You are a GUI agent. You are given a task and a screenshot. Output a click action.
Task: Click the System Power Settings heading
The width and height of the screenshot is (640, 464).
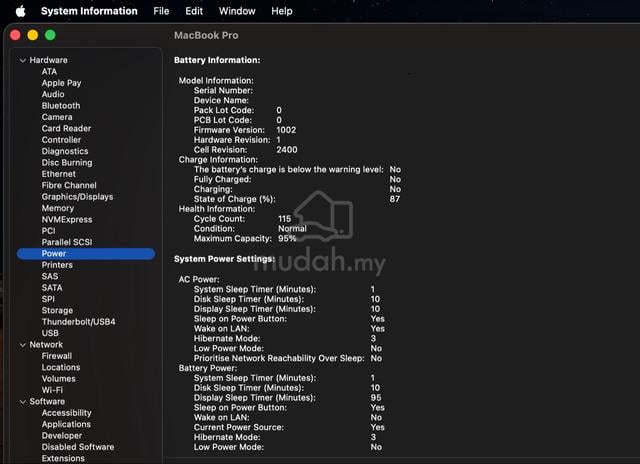coord(224,259)
